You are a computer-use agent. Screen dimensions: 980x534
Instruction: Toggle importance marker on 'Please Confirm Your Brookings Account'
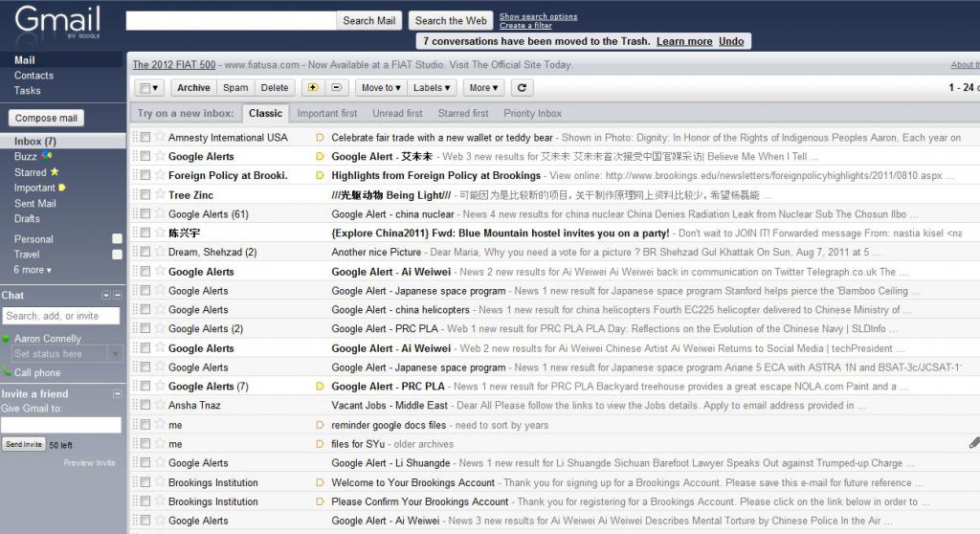pyautogui.click(x=320, y=501)
